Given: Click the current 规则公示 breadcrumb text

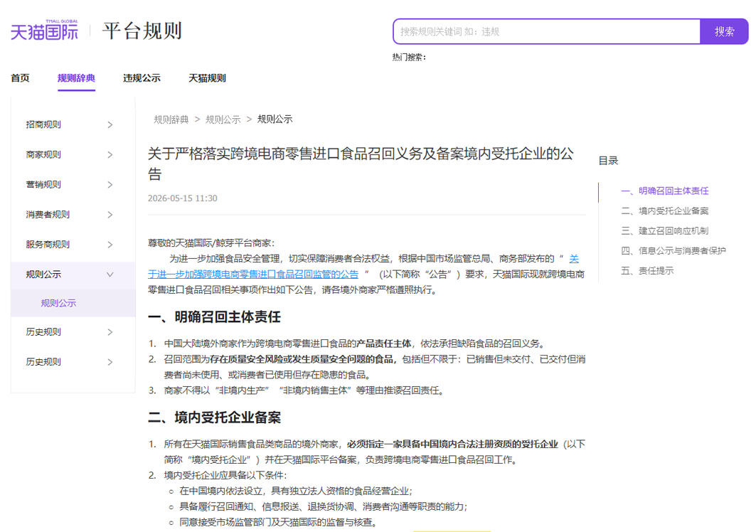Looking at the screenshot, I should 275,119.
